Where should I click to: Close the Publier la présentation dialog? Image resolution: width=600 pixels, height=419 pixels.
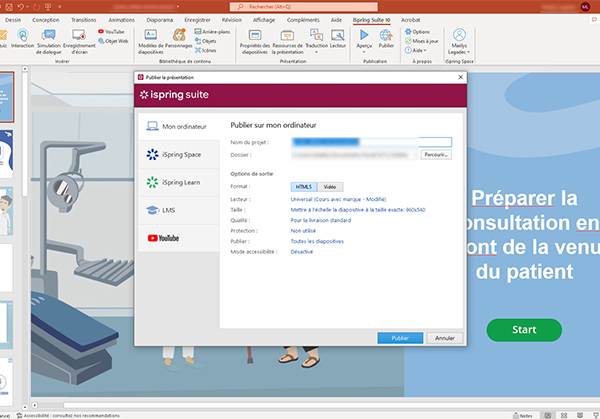coord(460,77)
